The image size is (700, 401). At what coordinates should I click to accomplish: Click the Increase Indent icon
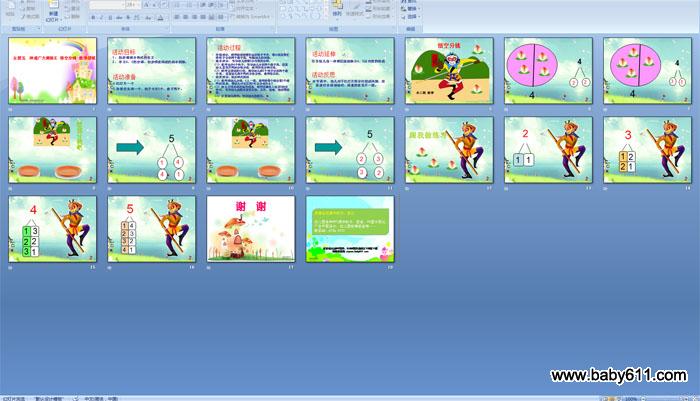tap(211, 5)
